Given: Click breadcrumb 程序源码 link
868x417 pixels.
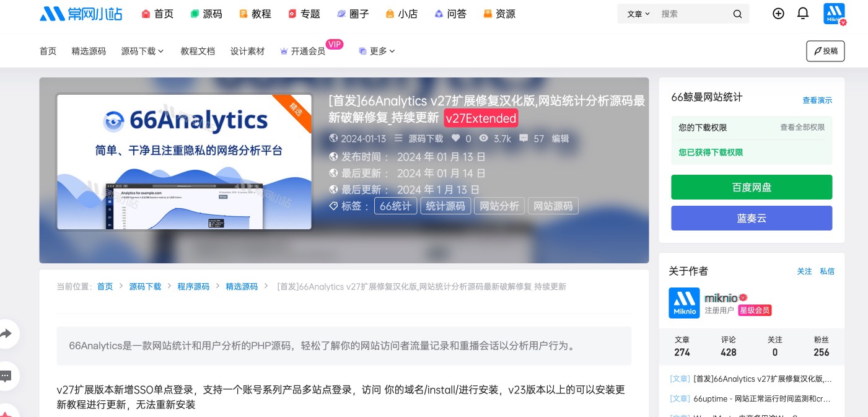Looking at the screenshot, I should click(x=193, y=286).
